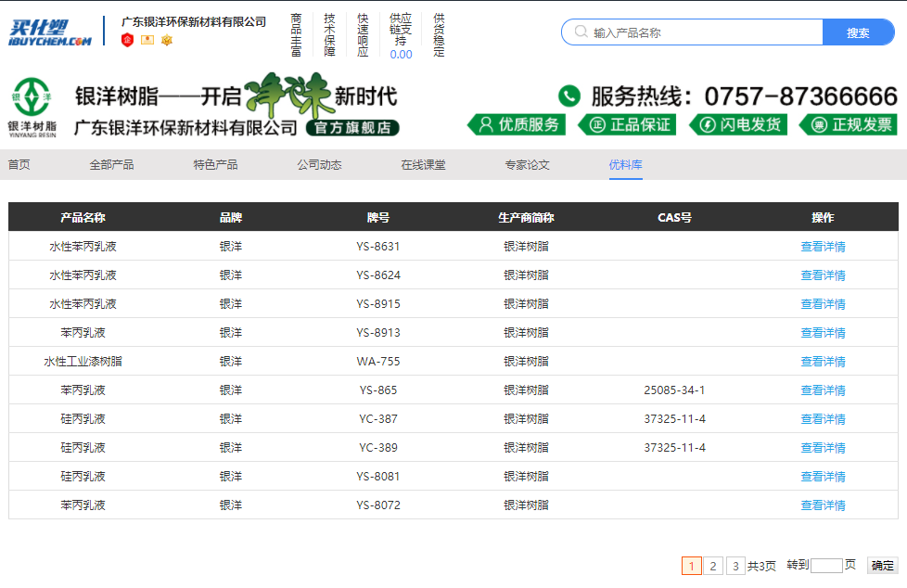This screenshot has width=907, height=588.
Task: Click the green phone hotline icon
Action: tap(569, 96)
